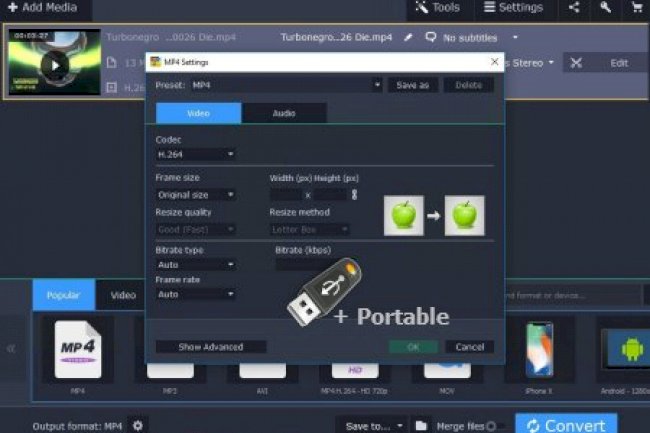Viewport: 650px width, 433px height.
Task: Select the Android device preset
Action: coord(626,349)
